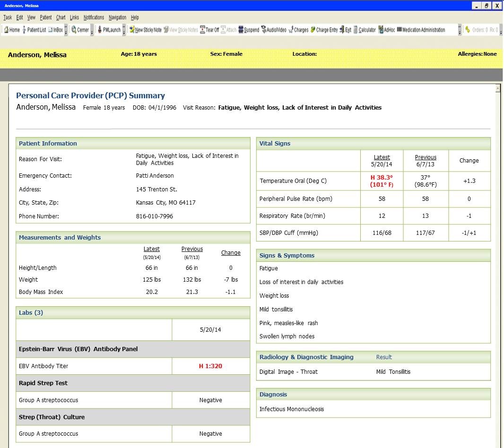Open the View menu
This screenshot has height=448, width=504.
(31, 17)
